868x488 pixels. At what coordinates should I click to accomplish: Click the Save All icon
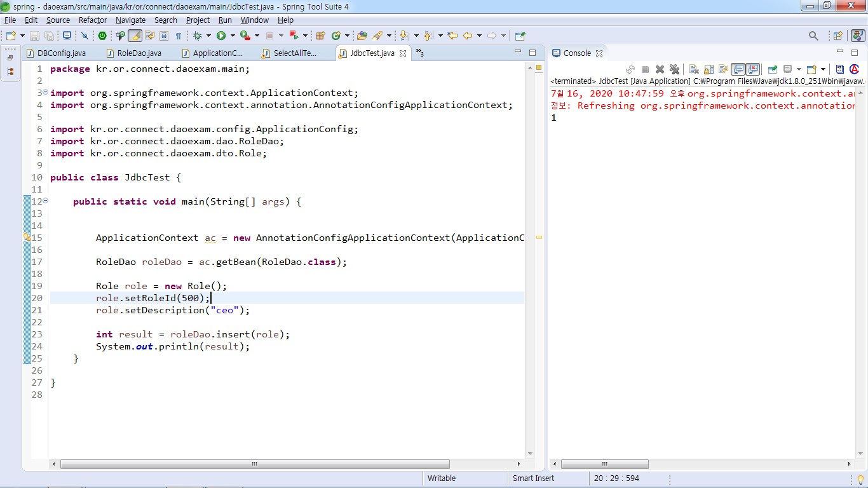(50, 36)
